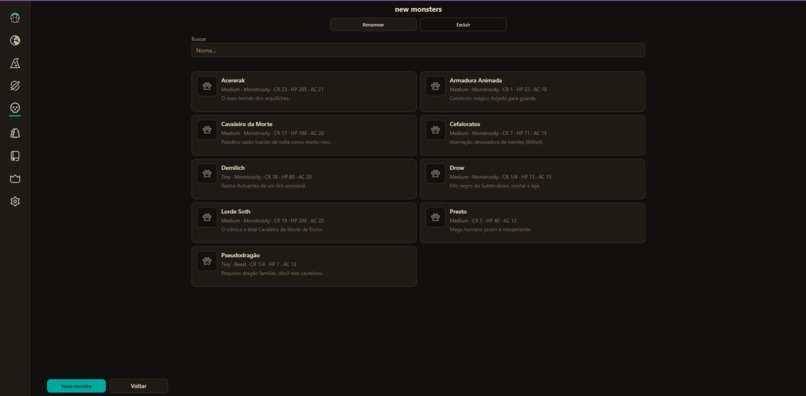This screenshot has height=396, width=806.
Task: Open the Armadura Animada monster name
Action: [x=476, y=81]
